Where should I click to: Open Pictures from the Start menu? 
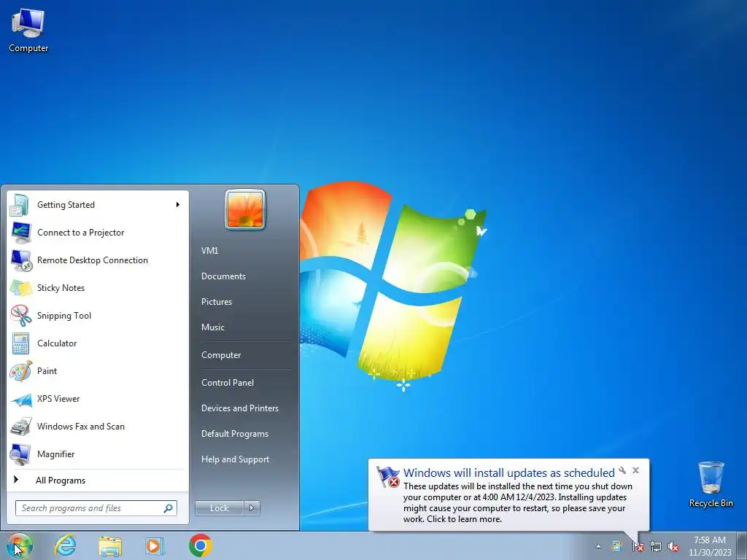click(216, 302)
